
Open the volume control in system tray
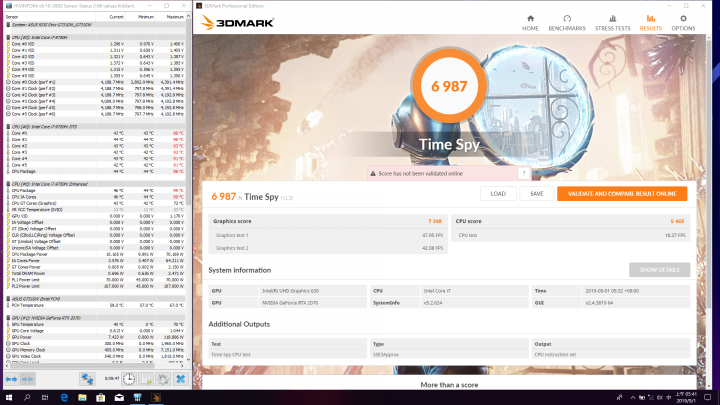coord(659,398)
